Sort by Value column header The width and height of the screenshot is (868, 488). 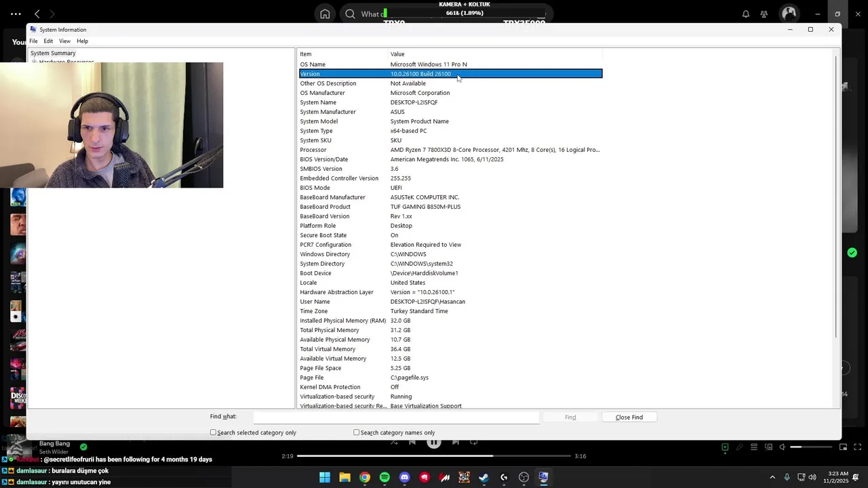tap(495, 54)
